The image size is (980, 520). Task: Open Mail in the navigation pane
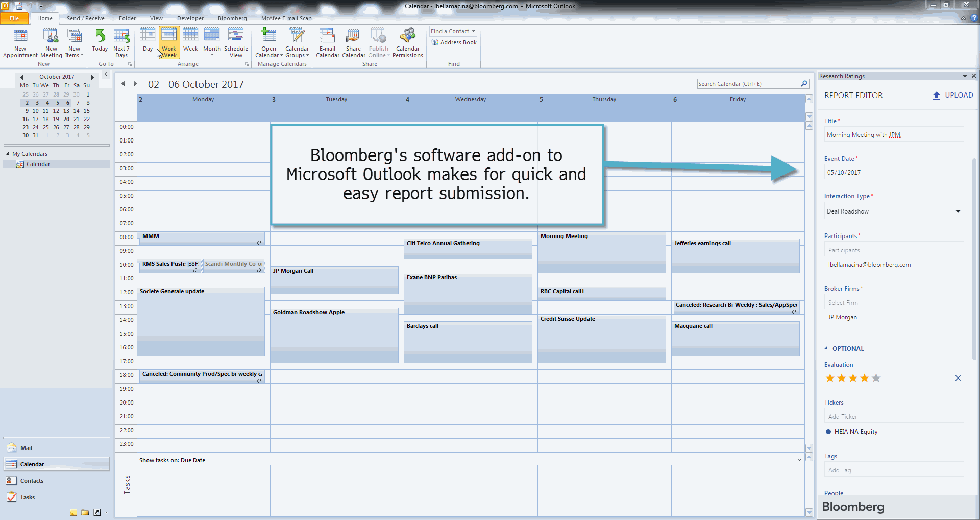coord(56,448)
